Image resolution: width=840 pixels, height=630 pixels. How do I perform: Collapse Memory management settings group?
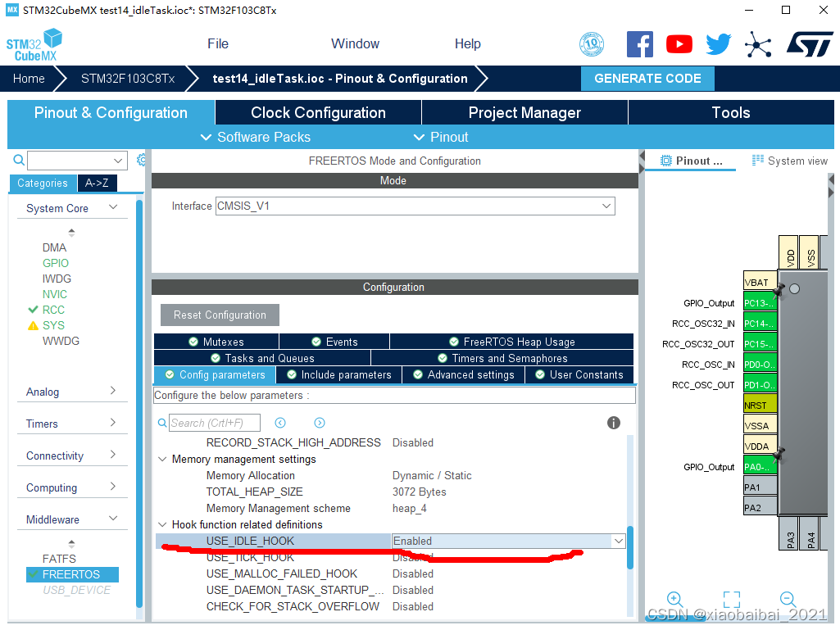click(x=162, y=459)
